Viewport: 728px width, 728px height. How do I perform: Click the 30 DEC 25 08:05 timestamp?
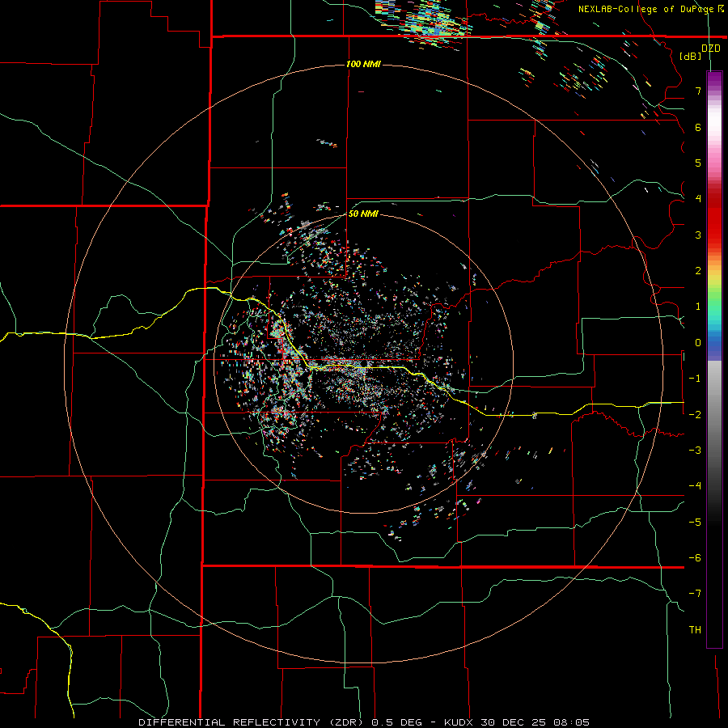(x=535, y=722)
